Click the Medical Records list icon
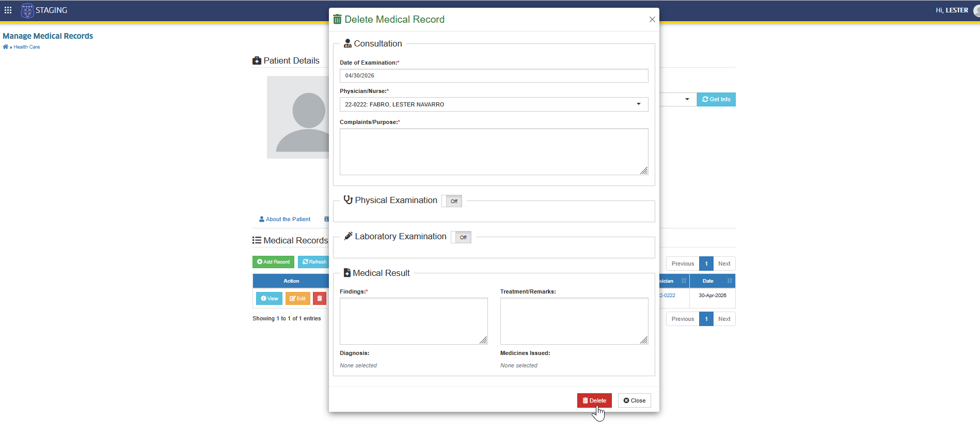The width and height of the screenshot is (980, 432). tap(257, 240)
